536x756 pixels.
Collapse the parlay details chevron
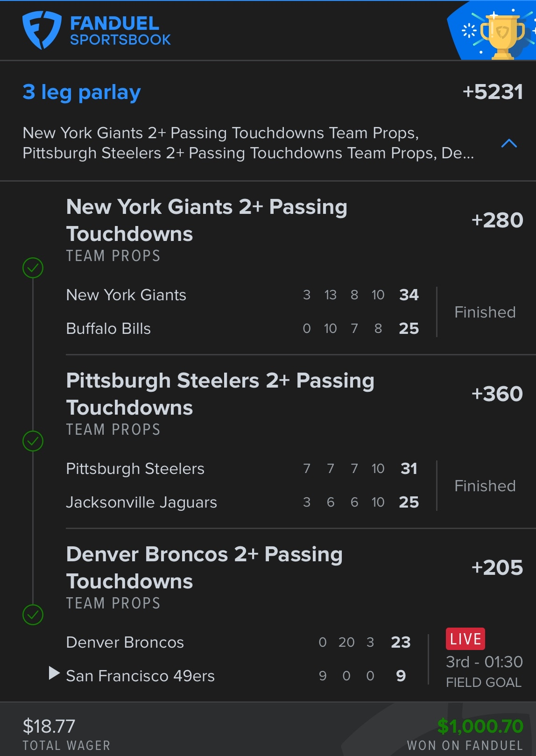tap(509, 143)
